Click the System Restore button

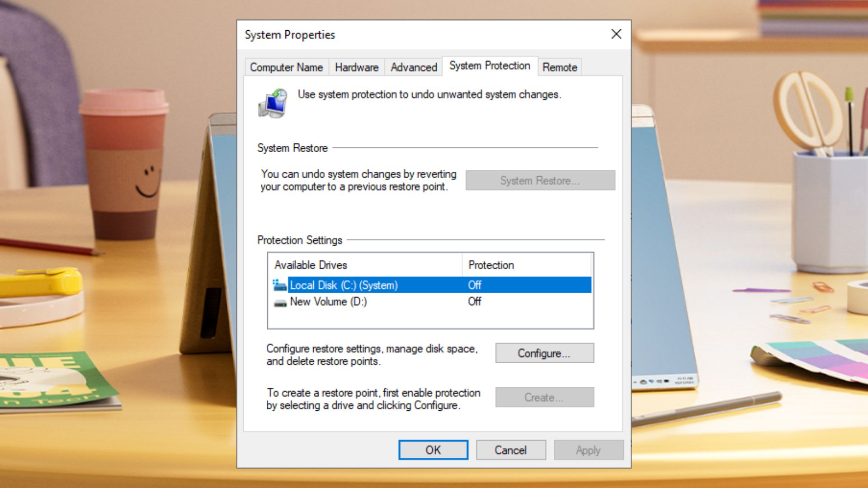[540, 180]
